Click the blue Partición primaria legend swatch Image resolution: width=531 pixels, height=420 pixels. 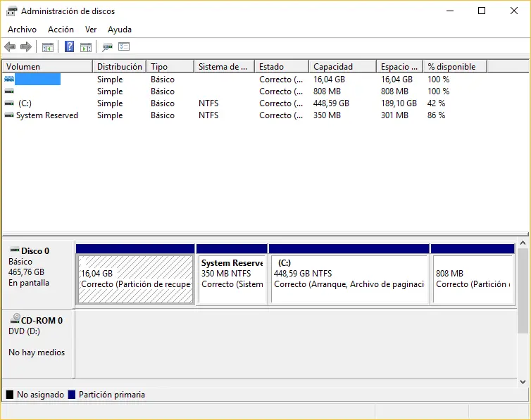coord(71,394)
